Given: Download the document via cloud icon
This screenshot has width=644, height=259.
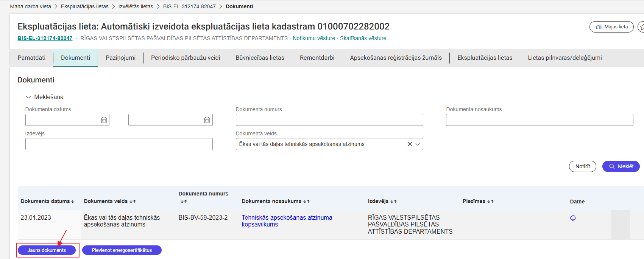Looking at the screenshot, I should pyautogui.click(x=572, y=218).
